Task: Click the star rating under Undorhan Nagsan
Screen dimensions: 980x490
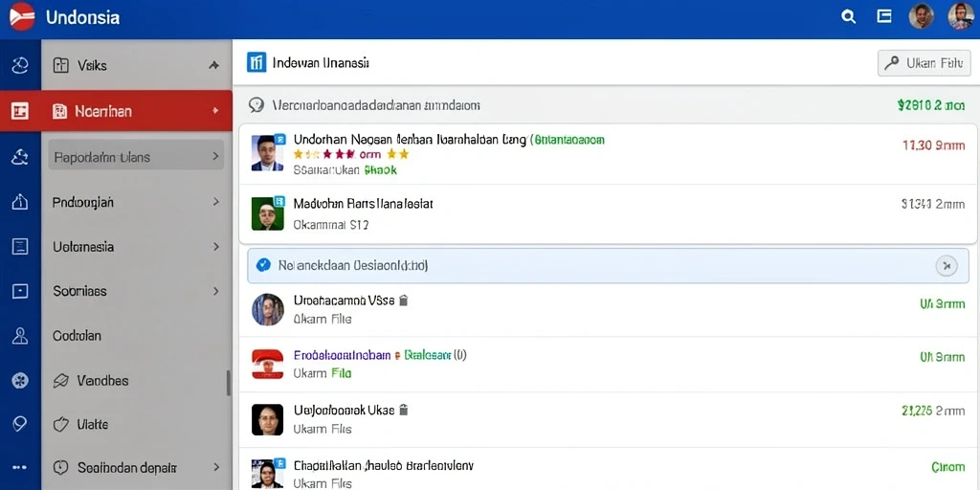Action: [350, 154]
